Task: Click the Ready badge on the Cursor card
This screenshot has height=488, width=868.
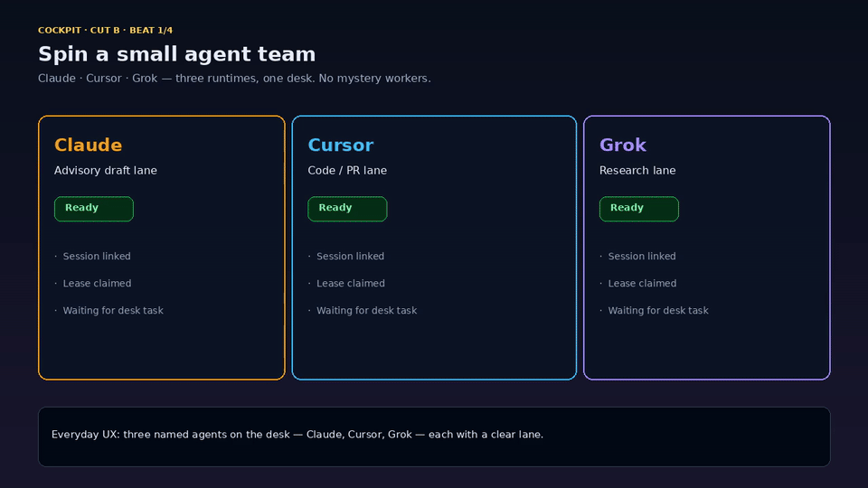Action: coord(347,209)
